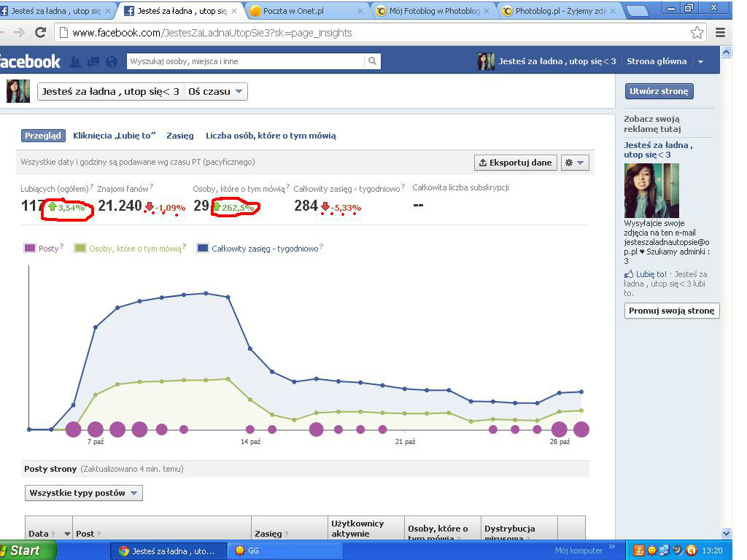Click the profile thumbnail in the blue Facebook bar
This screenshot has height=560, width=747.
click(x=486, y=61)
